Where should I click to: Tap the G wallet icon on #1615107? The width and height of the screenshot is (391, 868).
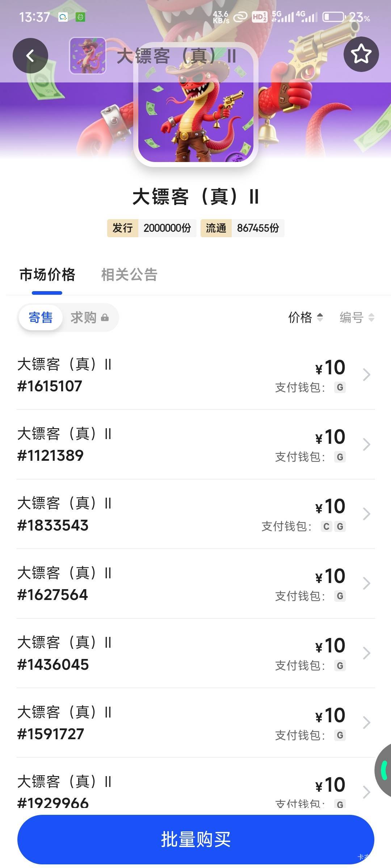(340, 387)
